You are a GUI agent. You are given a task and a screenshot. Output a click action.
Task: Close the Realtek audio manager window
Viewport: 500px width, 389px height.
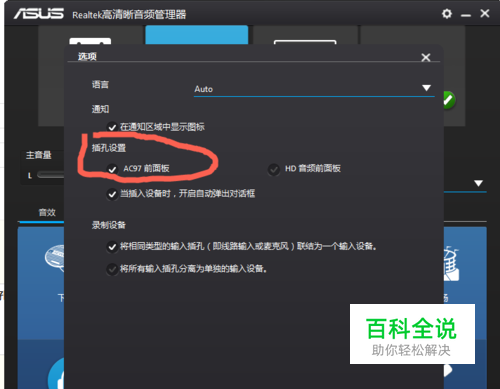(x=485, y=13)
